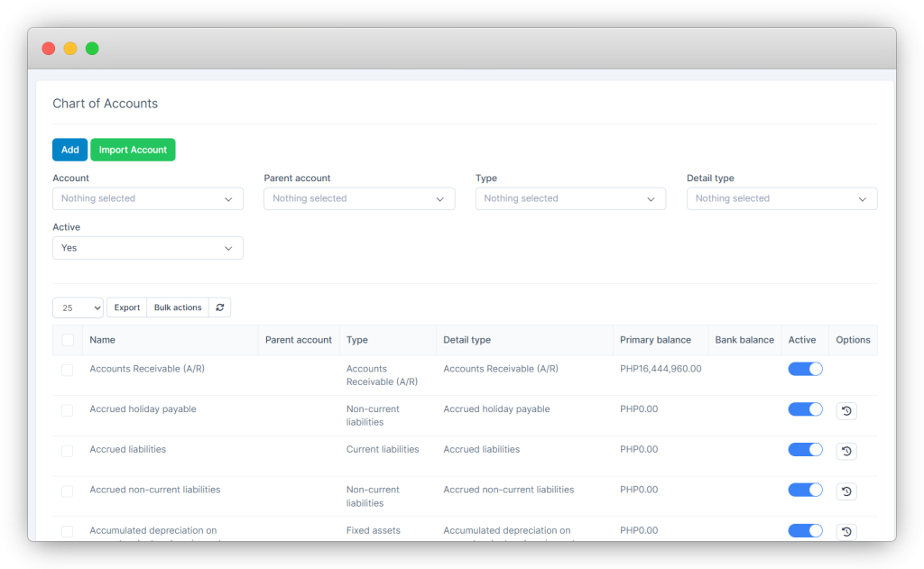This screenshot has height=569, width=924.
Task: Check the select-all checkbox in table header
Action: coord(68,340)
